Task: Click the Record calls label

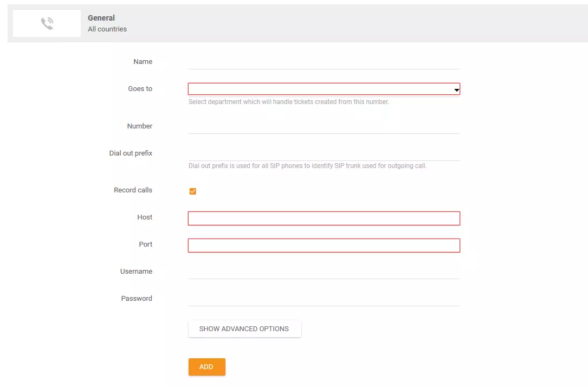Action: coord(133,190)
